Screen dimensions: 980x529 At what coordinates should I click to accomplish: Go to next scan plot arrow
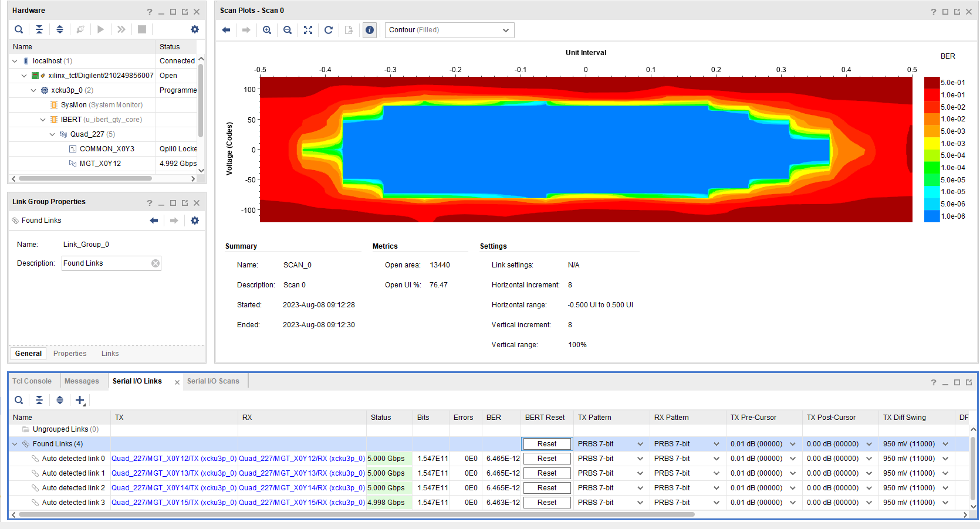[246, 30]
